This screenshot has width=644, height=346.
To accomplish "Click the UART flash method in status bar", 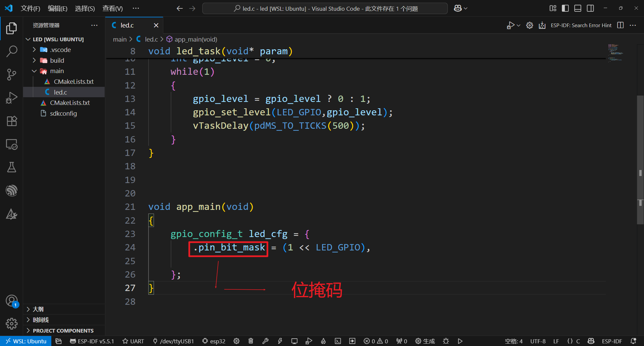I will point(133,341).
